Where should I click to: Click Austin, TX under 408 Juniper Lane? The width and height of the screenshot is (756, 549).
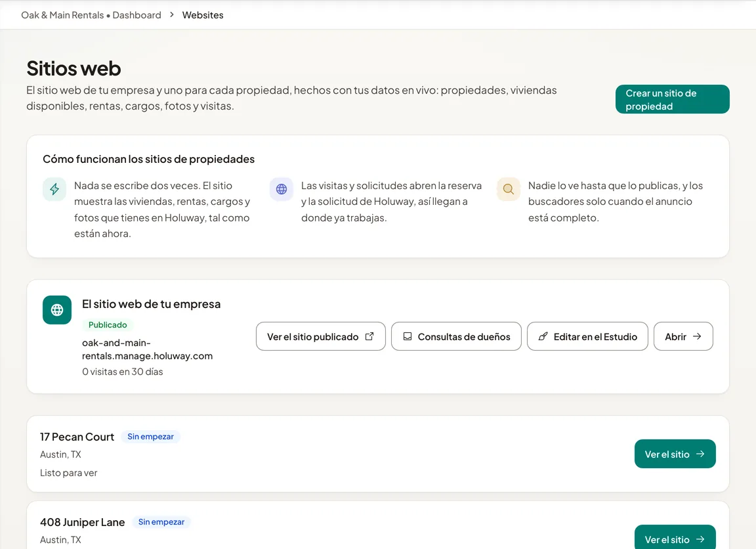click(61, 540)
